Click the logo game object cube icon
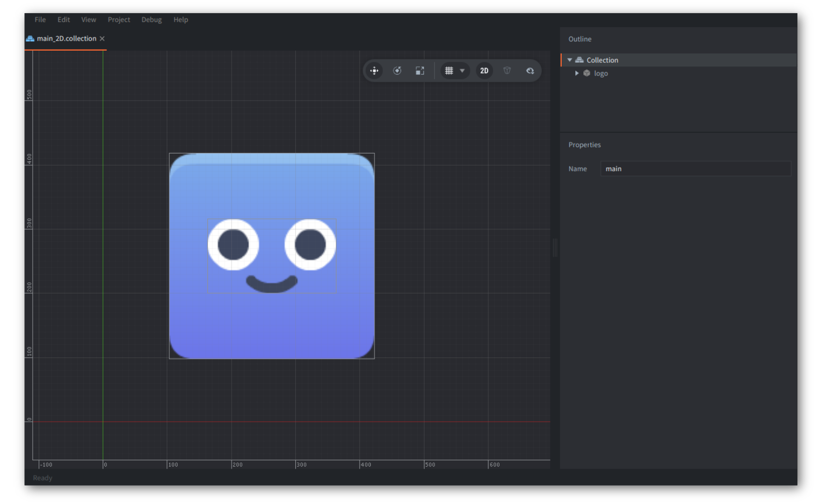This screenshot has width=827, height=504. [586, 73]
